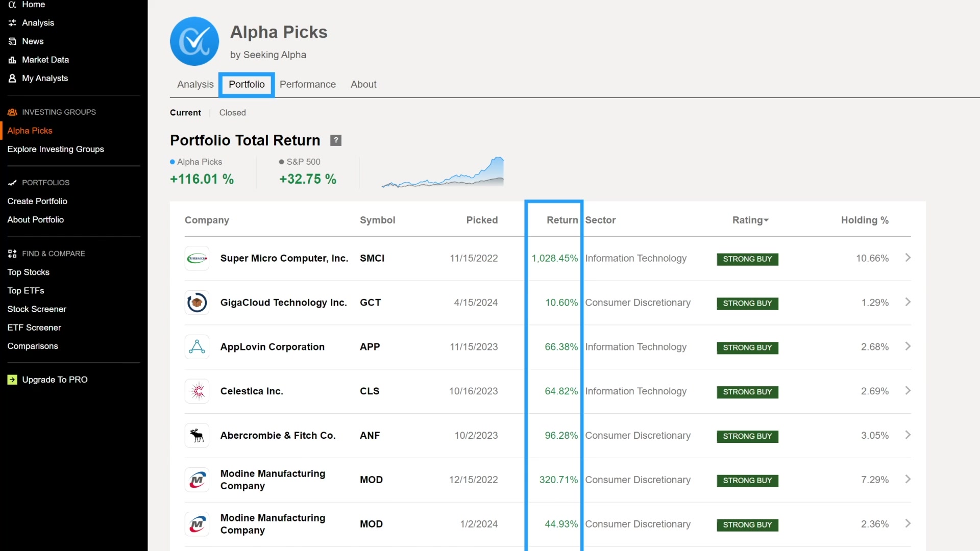Click the 1,028.45% return value
This screenshot has width=980, height=551.
(x=555, y=258)
